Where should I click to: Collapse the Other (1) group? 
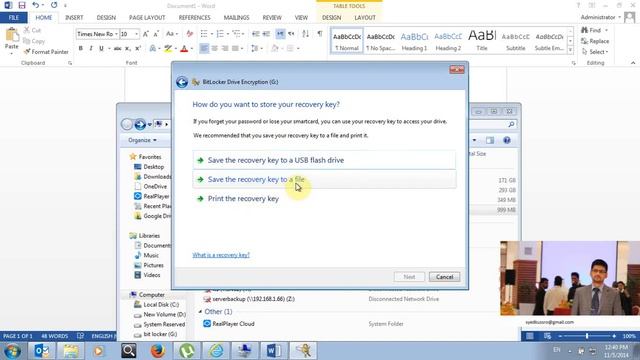click(200, 311)
